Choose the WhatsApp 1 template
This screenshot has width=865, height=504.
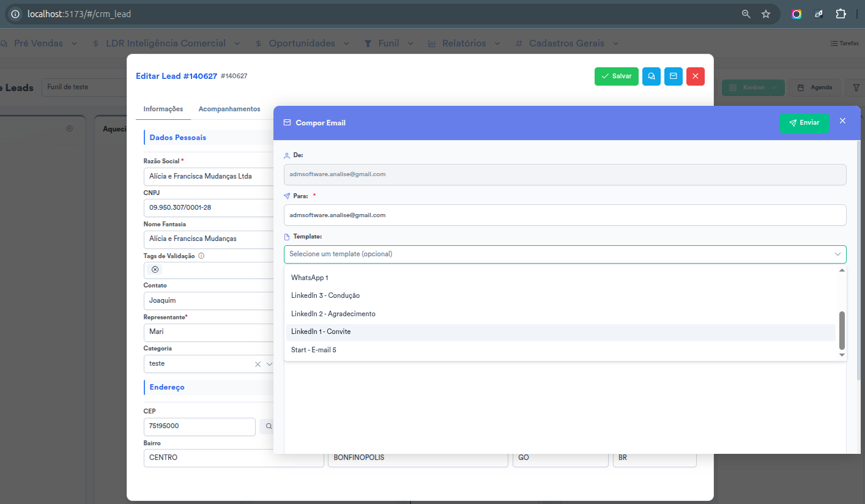tap(561, 278)
